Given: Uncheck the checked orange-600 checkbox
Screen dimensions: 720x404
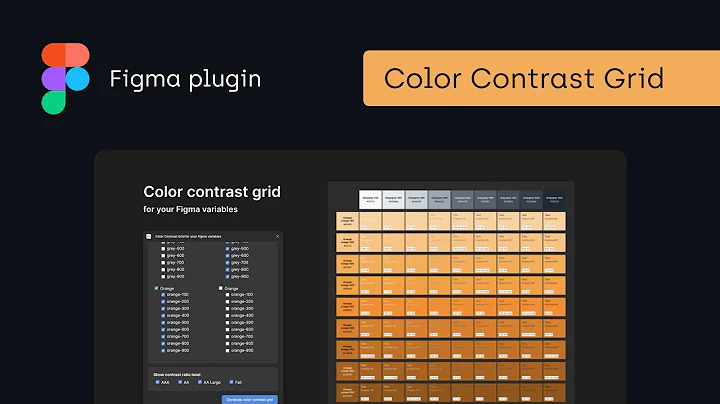Looking at the screenshot, I should pyautogui.click(x=163, y=330).
